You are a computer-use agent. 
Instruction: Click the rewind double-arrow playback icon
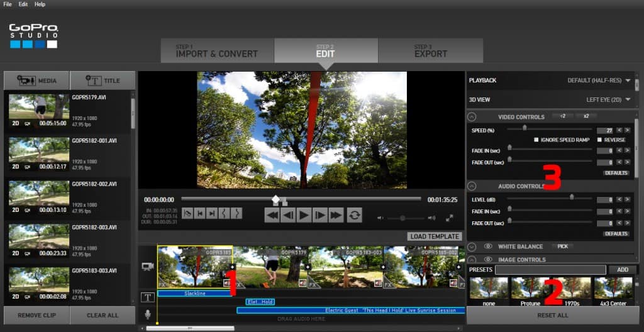[272, 215]
